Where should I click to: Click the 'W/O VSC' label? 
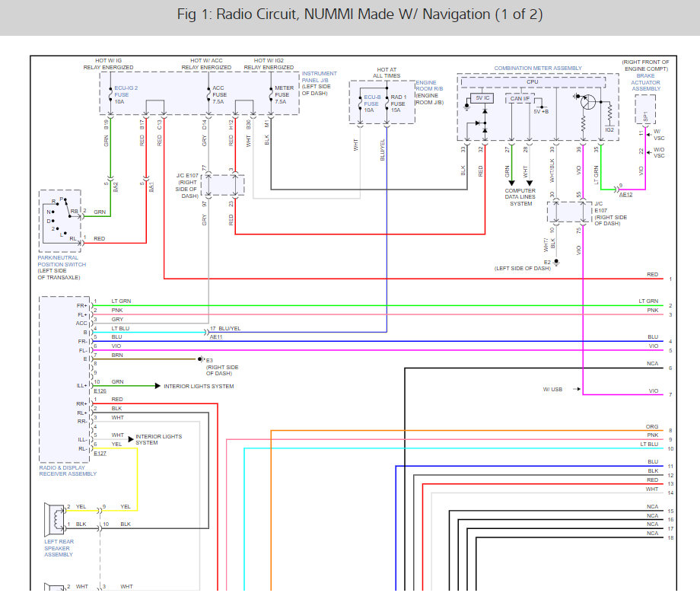click(659, 153)
